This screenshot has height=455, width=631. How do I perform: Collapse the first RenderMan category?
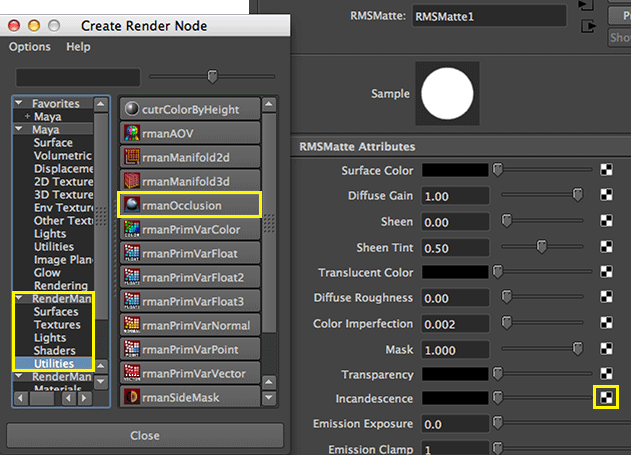tap(19, 299)
